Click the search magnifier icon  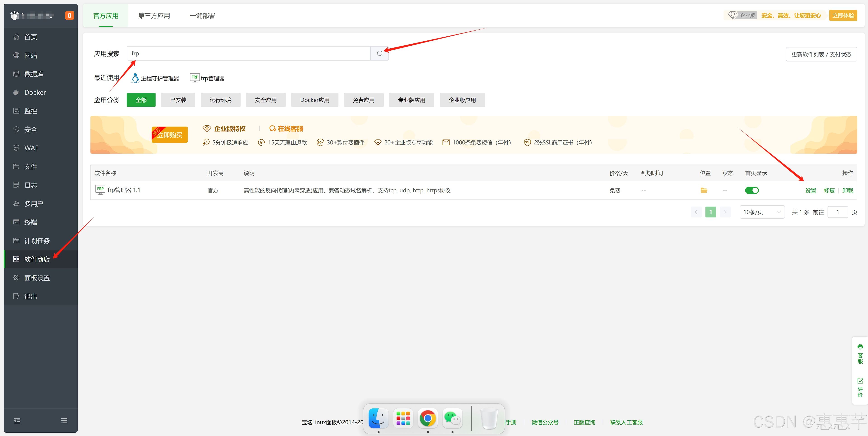click(x=379, y=54)
